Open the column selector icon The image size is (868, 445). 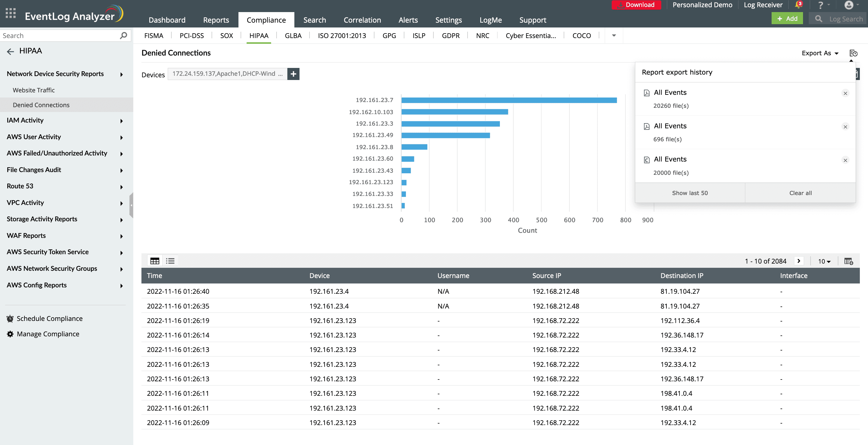click(x=848, y=261)
